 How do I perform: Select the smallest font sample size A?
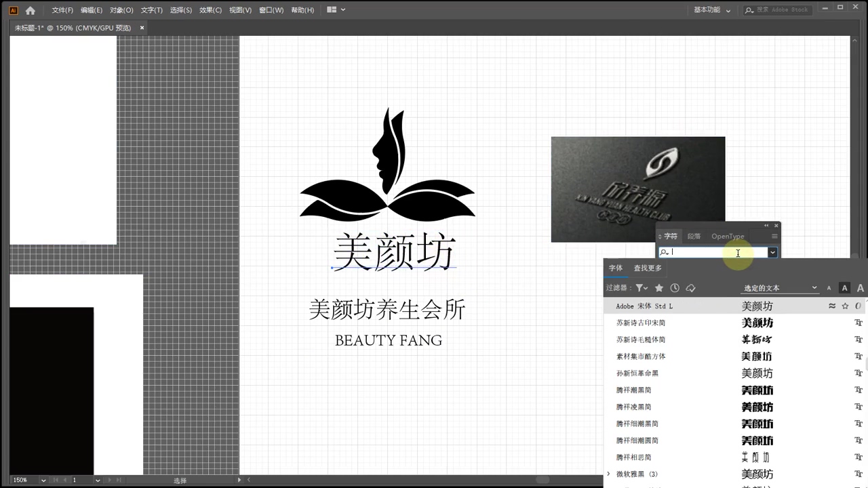coord(829,288)
